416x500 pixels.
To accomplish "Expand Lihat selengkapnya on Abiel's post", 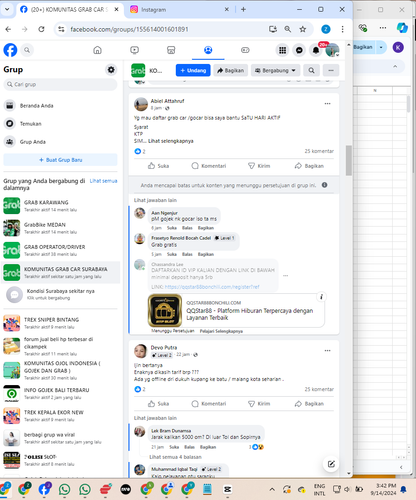I will tap(171, 141).
